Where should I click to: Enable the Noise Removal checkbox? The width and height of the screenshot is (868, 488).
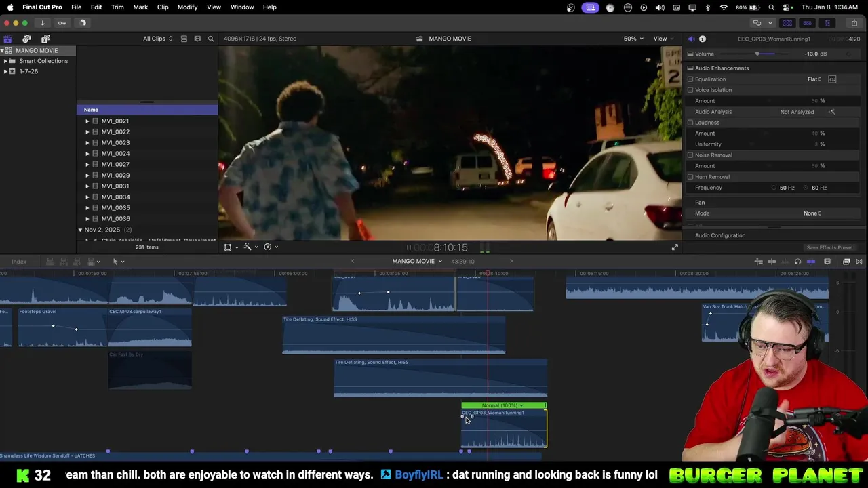pyautogui.click(x=690, y=155)
